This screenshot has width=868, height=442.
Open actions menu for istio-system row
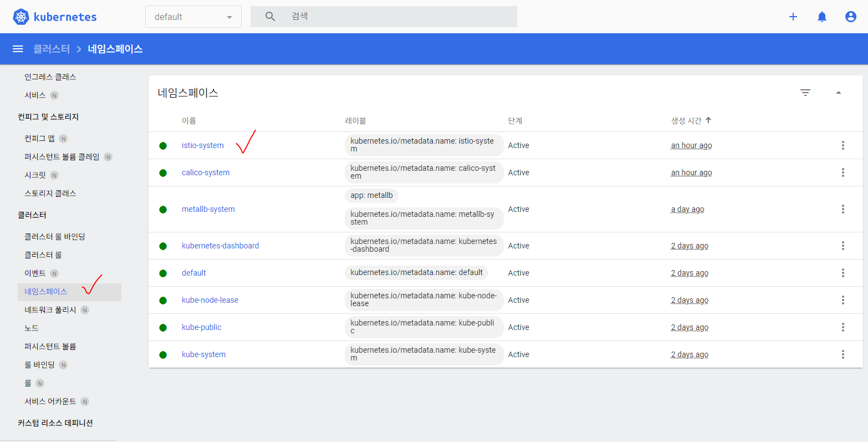pyautogui.click(x=843, y=145)
